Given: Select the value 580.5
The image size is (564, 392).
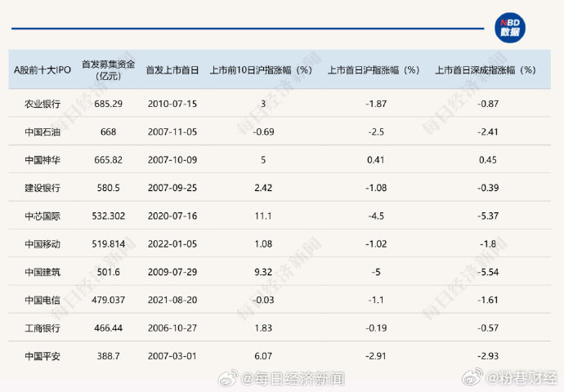Looking at the screenshot, I should point(108,188).
